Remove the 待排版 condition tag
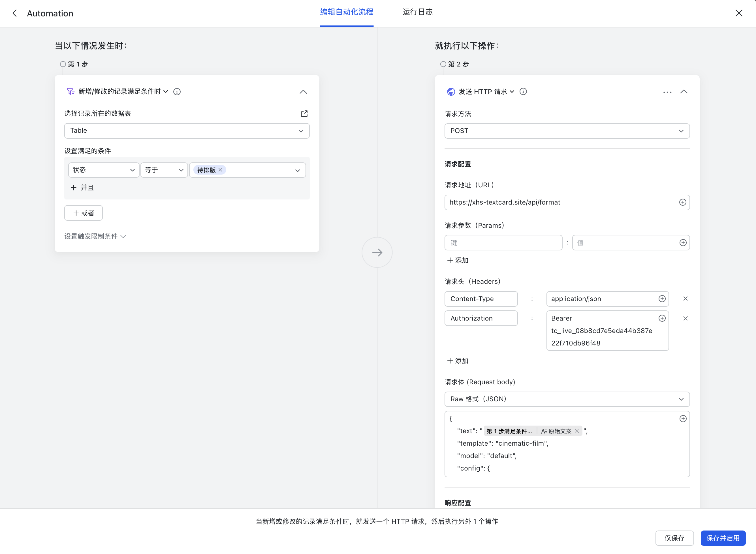756x554 pixels. pos(220,170)
